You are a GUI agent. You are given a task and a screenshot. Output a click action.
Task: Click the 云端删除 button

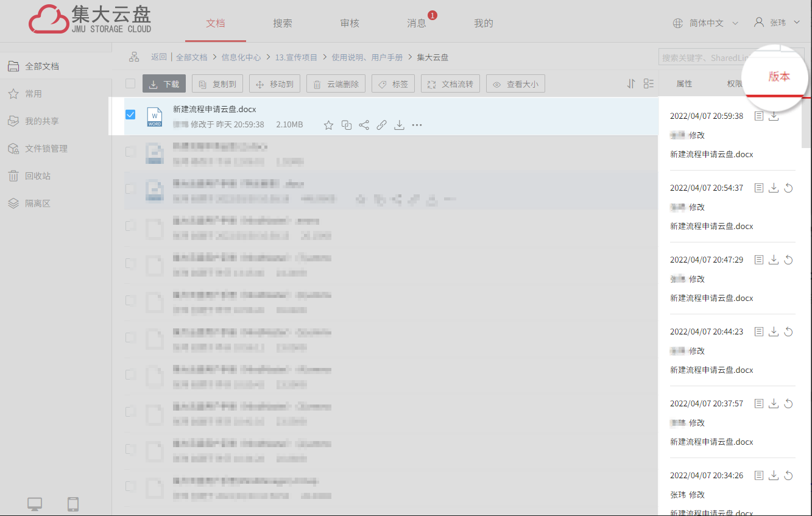pos(336,84)
